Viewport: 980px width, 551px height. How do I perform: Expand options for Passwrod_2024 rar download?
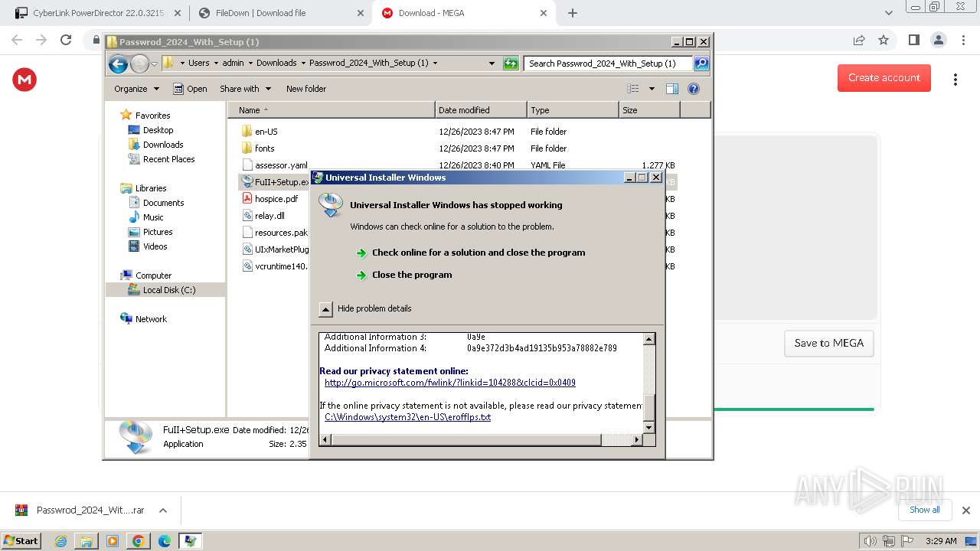163,510
